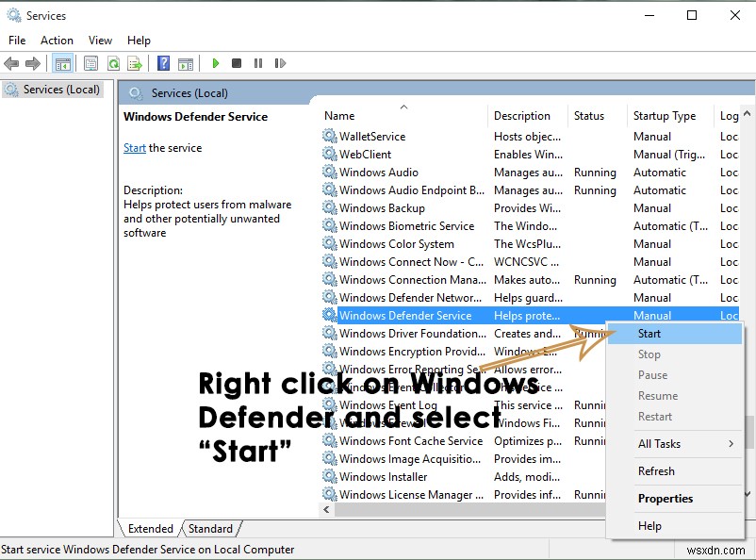756x560 pixels.
Task: Click the Start the service link
Action: tap(134, 147)
